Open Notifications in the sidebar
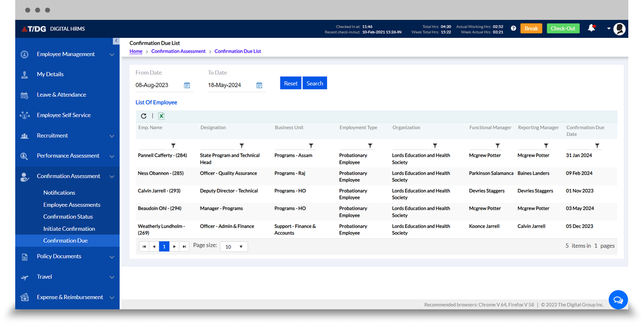The image size is (644, 325). coord(59,193)
